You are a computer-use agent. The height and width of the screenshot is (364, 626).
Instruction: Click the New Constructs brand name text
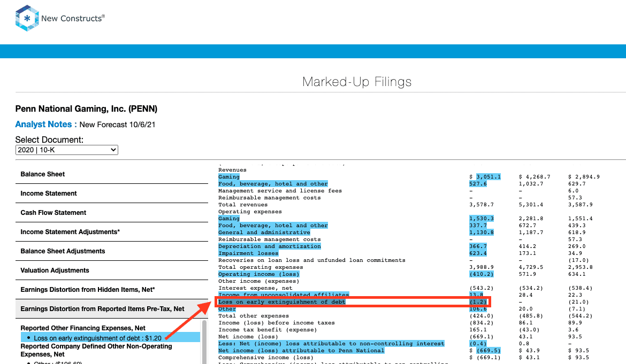pyautogui.click(x=73, y=18)
